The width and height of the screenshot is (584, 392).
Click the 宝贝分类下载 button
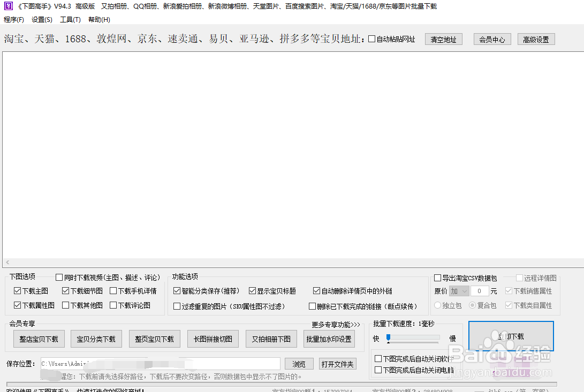click(96, 339)
